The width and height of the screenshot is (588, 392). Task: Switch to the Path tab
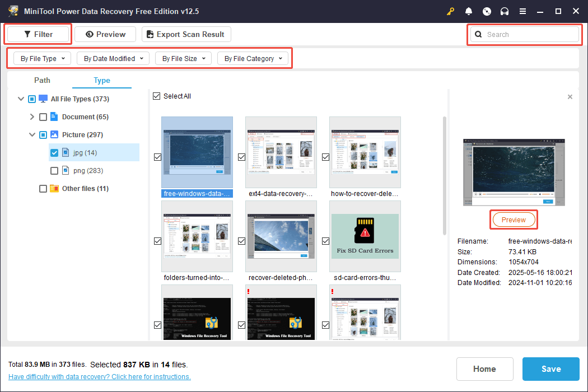click(42, 80)
